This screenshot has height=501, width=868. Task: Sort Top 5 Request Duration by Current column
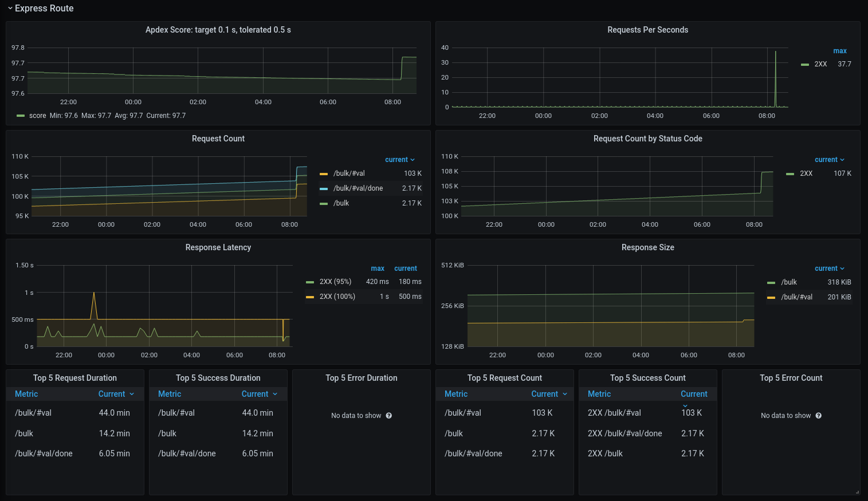coord(112,394)
